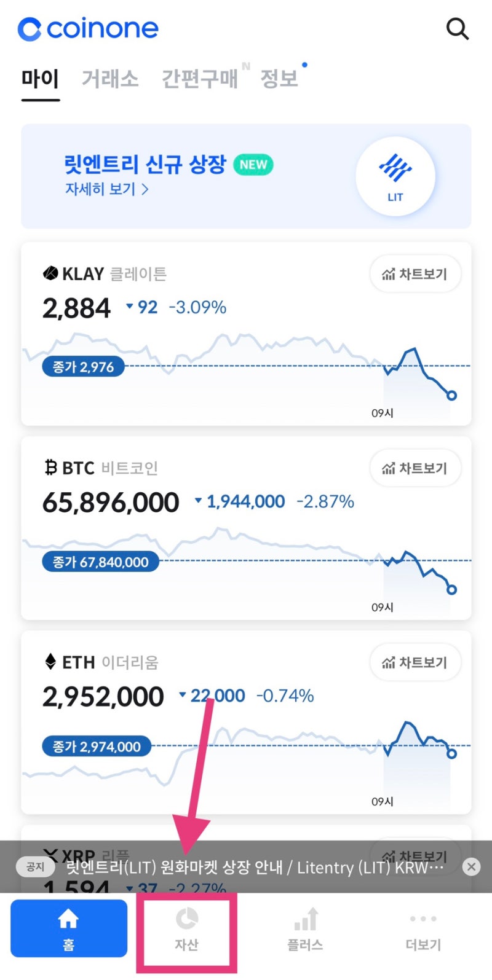Tap the BTC price 65,896,000
The height and width of the screenshot is (980, 492).
point(111,503)
